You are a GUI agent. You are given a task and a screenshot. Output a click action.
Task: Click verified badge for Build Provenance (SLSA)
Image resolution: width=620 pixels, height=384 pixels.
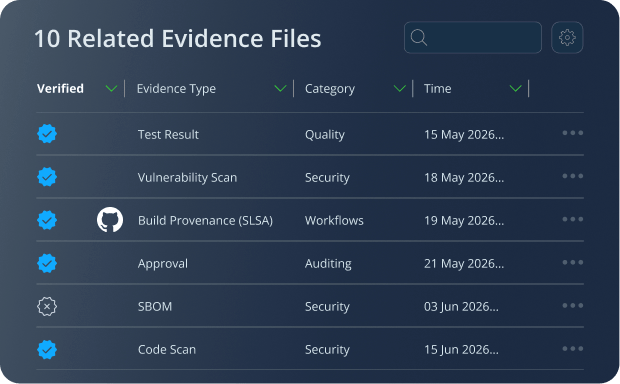[47, 220]
